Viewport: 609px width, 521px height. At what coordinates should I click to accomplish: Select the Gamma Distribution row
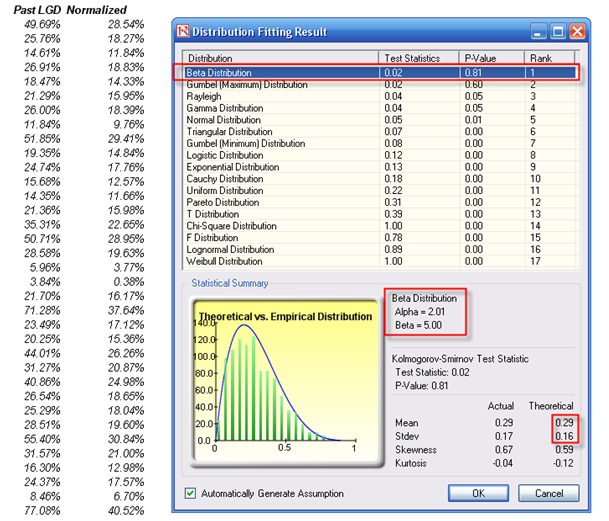(x=381, y=108)
